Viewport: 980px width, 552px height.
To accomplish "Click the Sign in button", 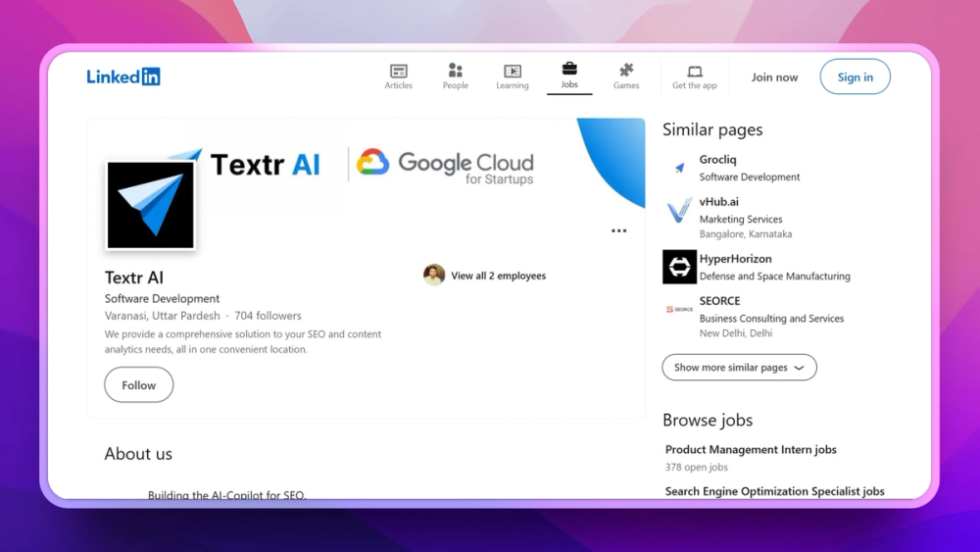I will 855,76.
